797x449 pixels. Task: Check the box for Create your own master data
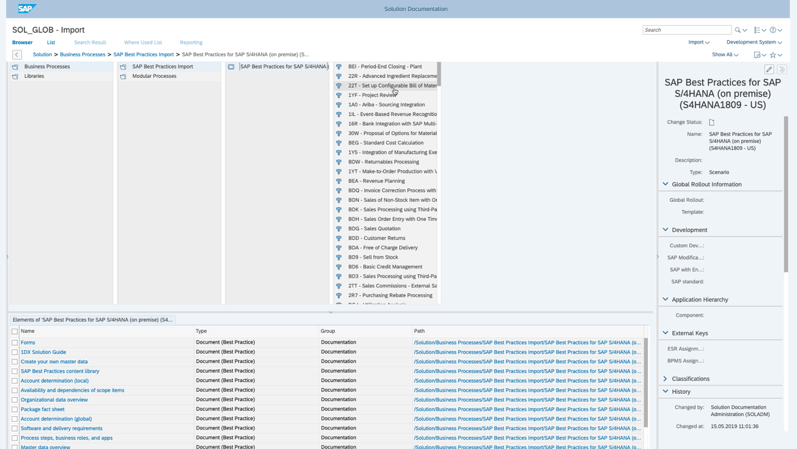coord(15,362)
